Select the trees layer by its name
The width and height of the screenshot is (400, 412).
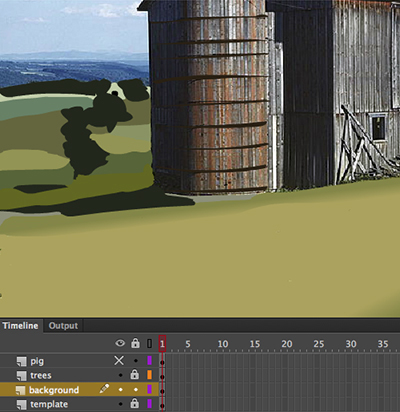(41, 375)
